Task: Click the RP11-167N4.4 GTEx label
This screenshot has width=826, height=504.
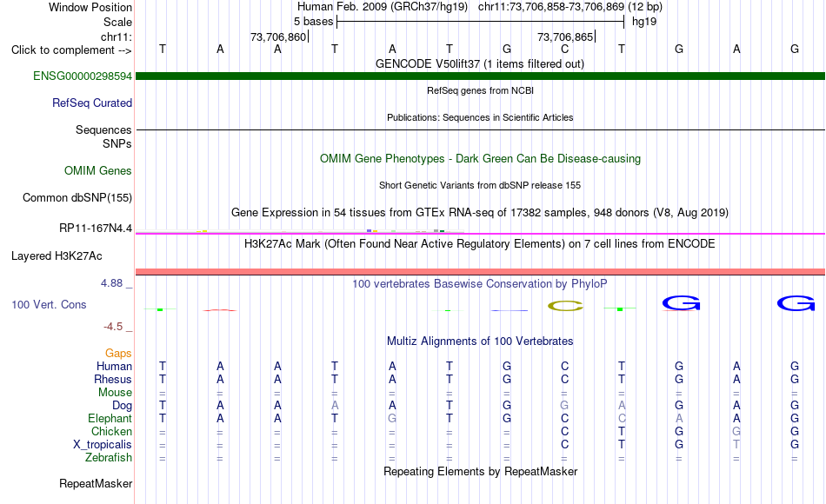Action: [x=96, y=228]
